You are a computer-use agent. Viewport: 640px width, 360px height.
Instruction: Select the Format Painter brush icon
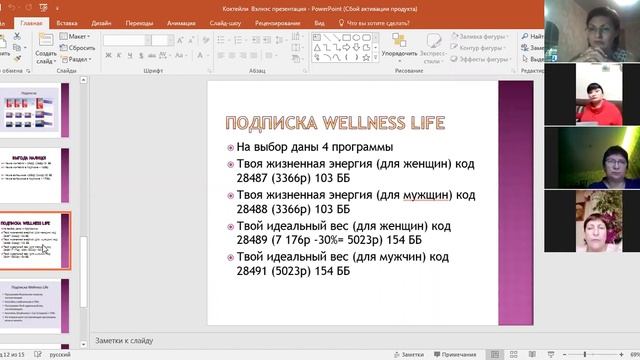(x=17, y=59)
